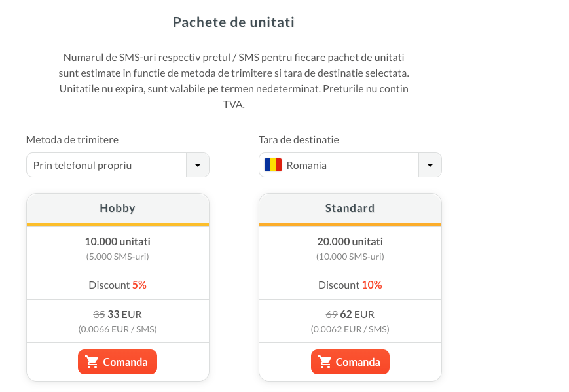Order the Hobby package with Comanda
Image resolution: width=569 pixels, height=392 pixels.
[x=118, y=362]
